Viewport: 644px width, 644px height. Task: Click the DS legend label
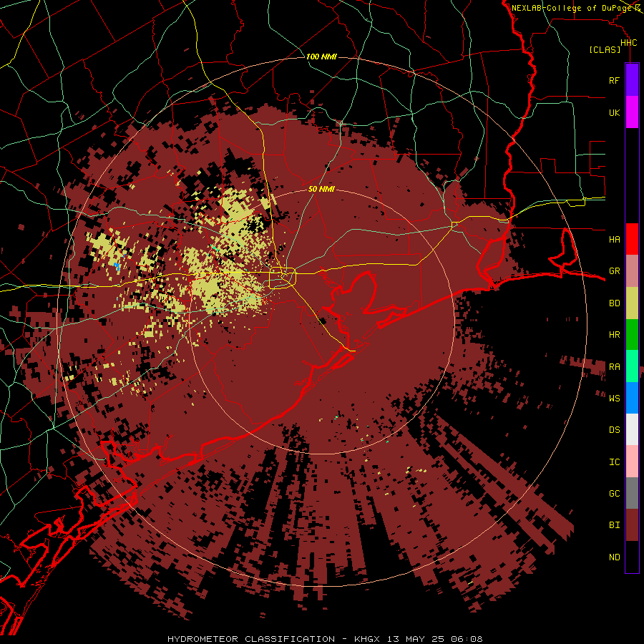614,430
